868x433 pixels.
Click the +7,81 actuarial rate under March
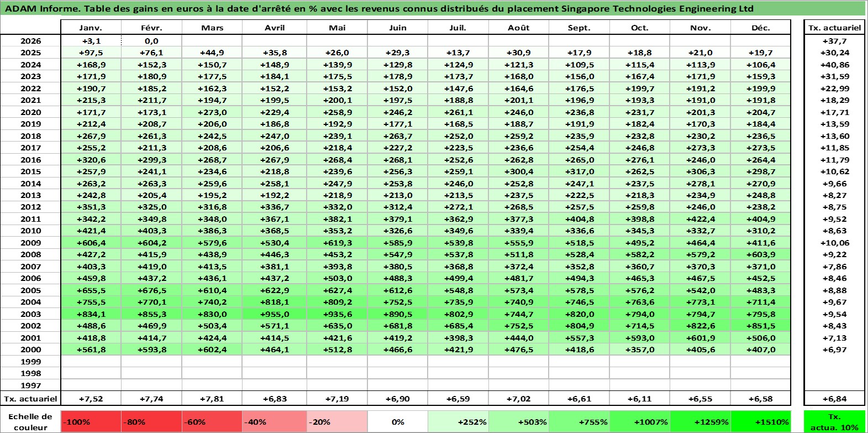click(x=212, y=398)
